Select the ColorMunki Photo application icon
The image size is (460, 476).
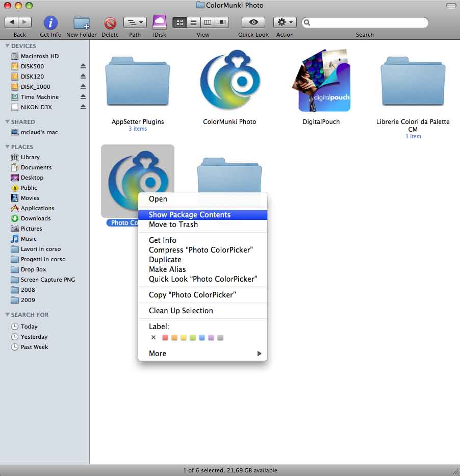pyautogui.click(x=230, y=80)
